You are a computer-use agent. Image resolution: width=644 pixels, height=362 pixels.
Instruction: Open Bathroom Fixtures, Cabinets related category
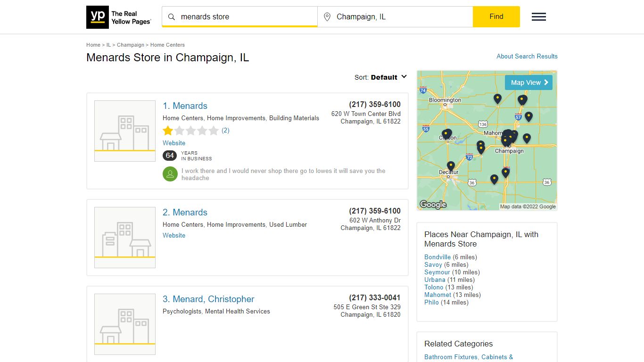pyautogui.click(x=469, y=357)
